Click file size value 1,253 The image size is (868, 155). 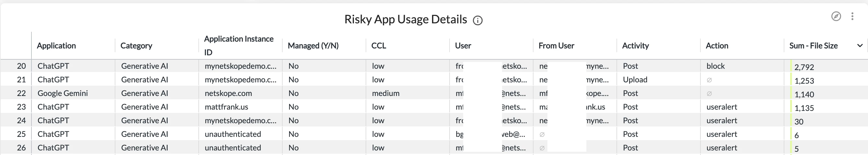click(804, 81)
